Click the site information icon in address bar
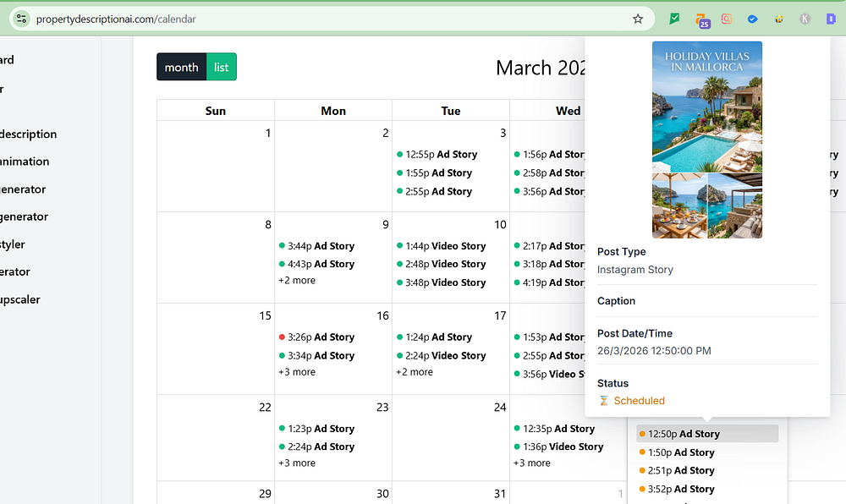The width and height of the screenshot is (846, 504). coord(22,19)
